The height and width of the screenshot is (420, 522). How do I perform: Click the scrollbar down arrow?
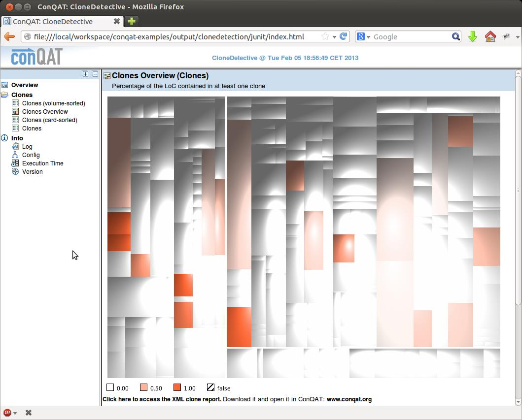[518, 402]
